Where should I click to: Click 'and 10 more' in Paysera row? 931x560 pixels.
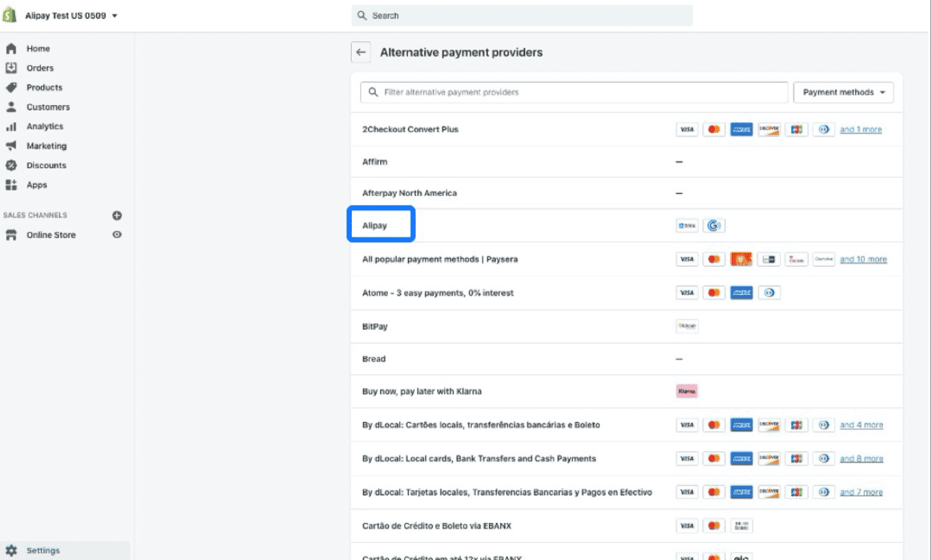[863, 259]
